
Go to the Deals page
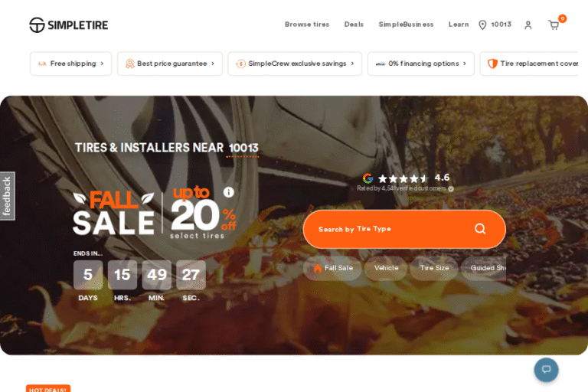pos(354,24)
